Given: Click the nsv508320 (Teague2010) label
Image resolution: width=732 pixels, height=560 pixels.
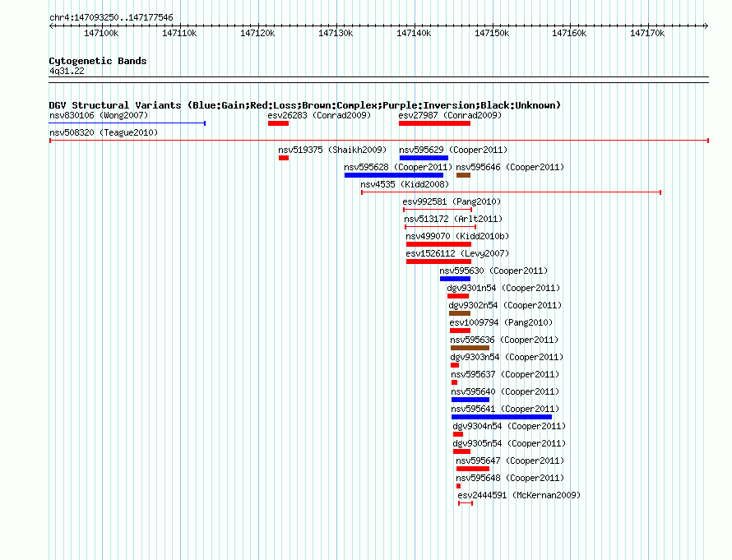Looking at the screenshot, I should coord(104,132).
